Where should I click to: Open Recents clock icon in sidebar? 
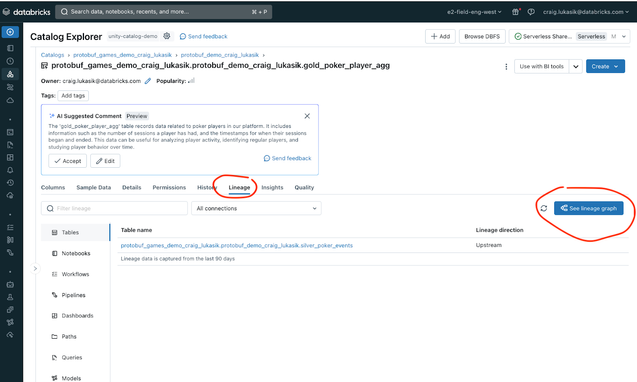pyautogui.click(x=10, y=61)
